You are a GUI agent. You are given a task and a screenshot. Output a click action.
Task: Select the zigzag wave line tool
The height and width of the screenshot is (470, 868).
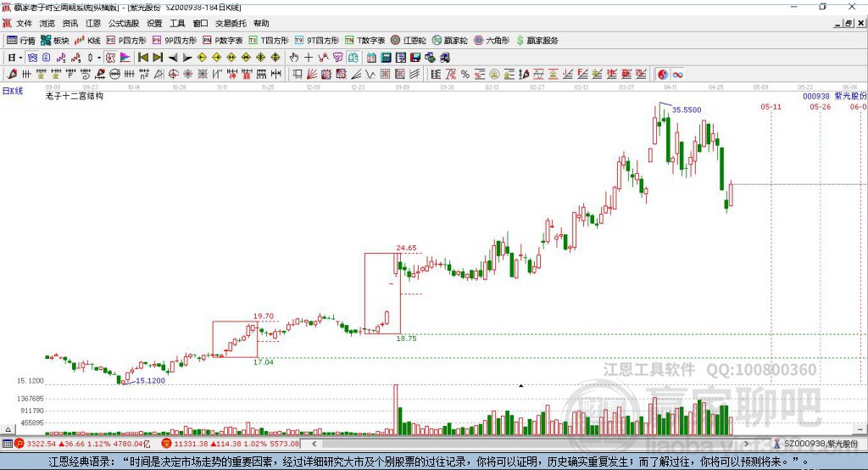click(x=370, y=75)
